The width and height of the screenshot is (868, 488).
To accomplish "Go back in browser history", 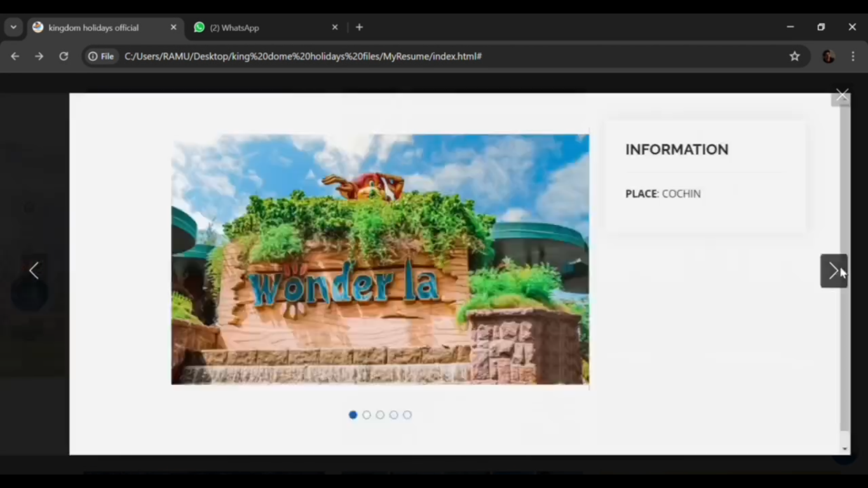I will coord(15,56).
